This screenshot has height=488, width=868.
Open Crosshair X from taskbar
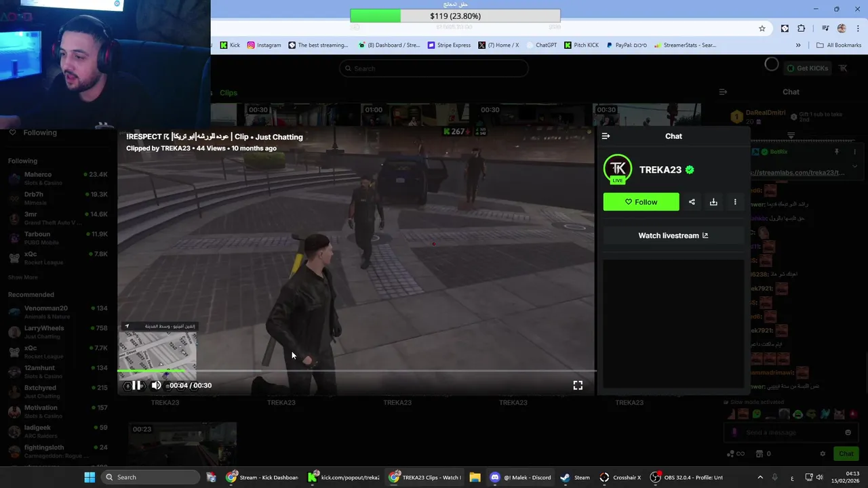click(620, 477)
